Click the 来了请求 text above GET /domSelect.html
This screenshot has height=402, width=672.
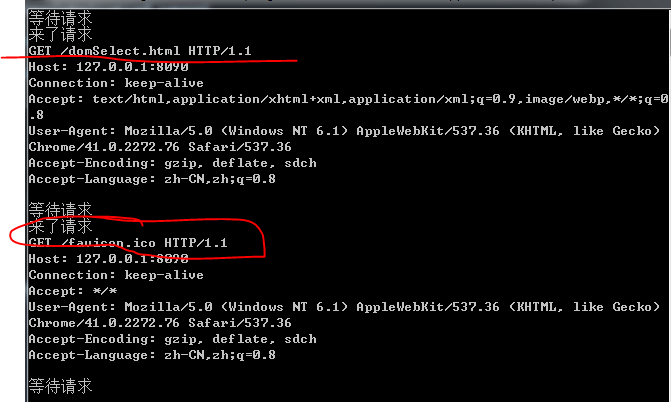coord(60,34)
